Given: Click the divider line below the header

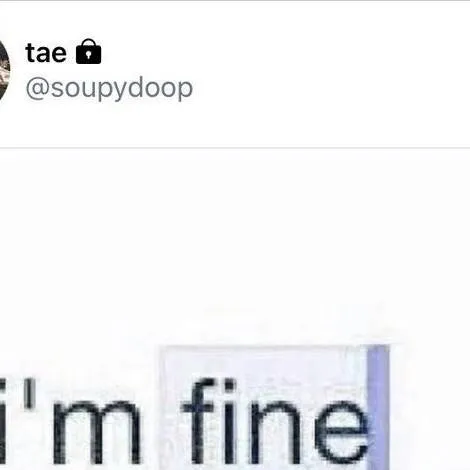Looking at the screenshot, I should (235, 147).
